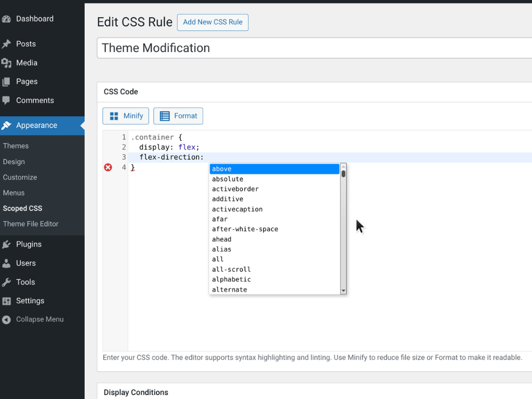Choose 'ahead' from suggestions
The image size is (532, 399).
coord(275,239)
